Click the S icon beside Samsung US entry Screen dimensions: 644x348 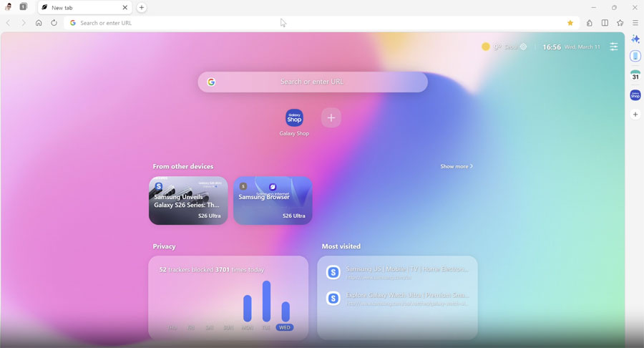pyautogui.click(x=333, y=272)
